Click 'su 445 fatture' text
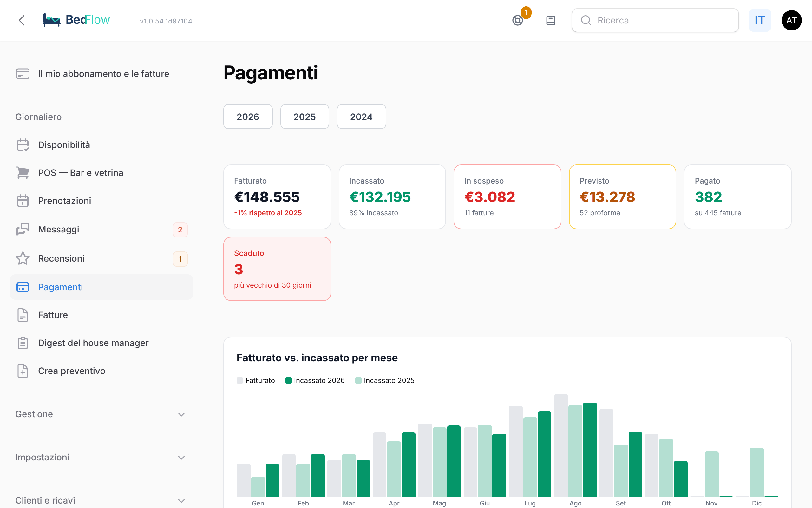 pos(718,213)
